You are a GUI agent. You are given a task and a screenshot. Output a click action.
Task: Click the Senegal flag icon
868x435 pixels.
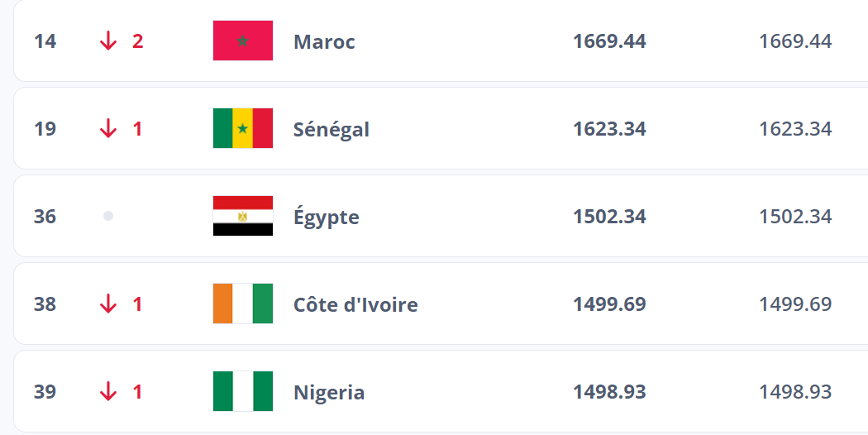[242, 129]
